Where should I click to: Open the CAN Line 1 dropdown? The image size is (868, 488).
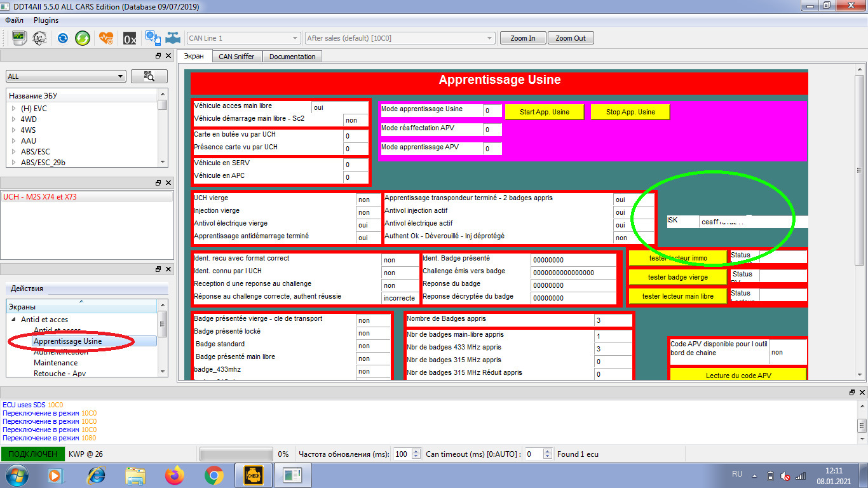[294, 38]
